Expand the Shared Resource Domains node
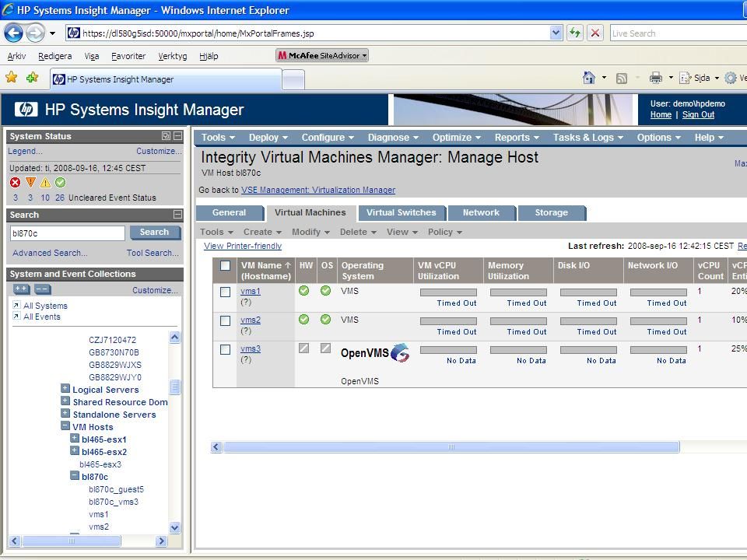 tap(65, 401)
